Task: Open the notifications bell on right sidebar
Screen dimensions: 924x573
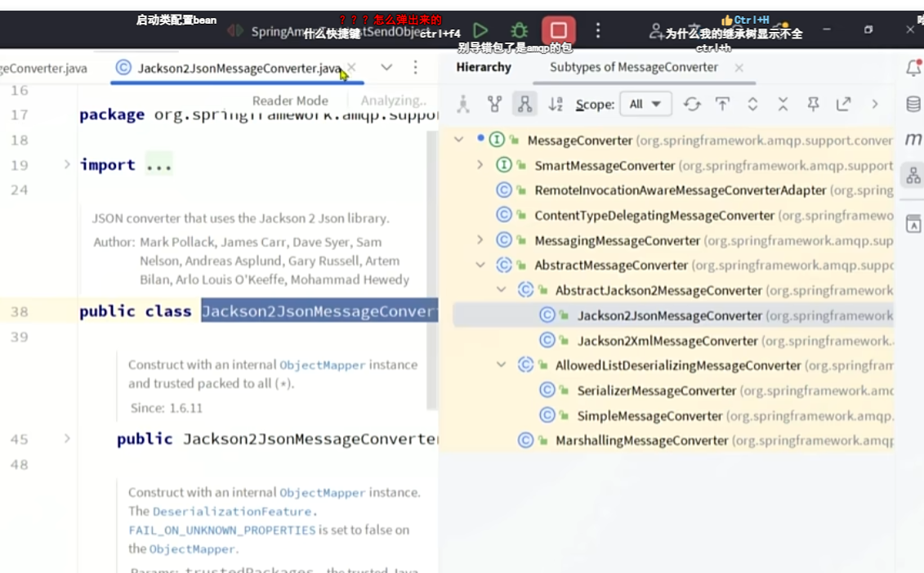Action: pos(913,68)
